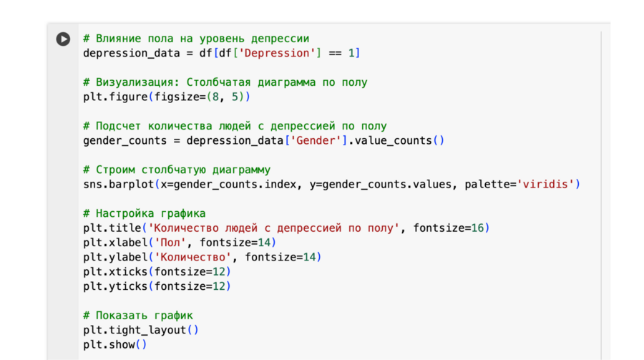644x360 pixels.
Task: Click the 'Подсчет количества людей' comment
Action: (235, 126)
